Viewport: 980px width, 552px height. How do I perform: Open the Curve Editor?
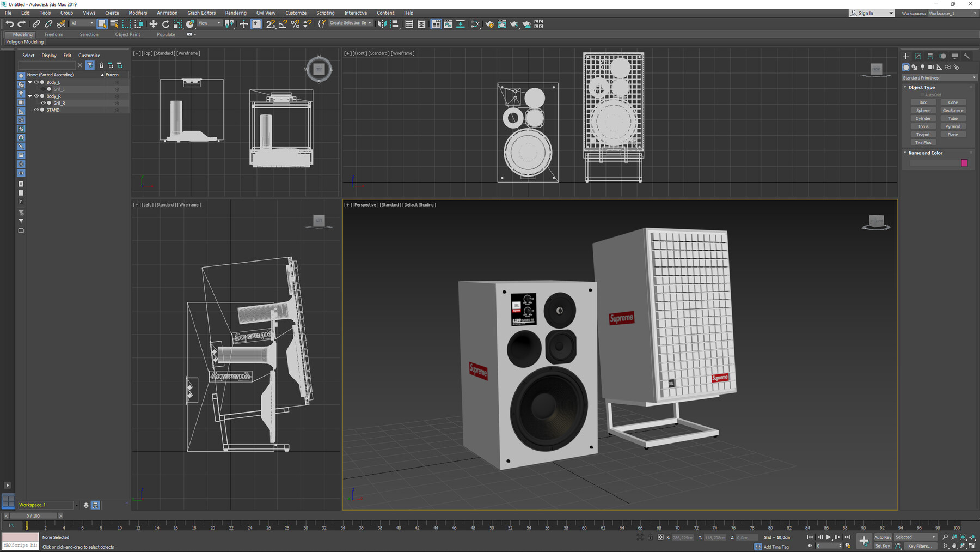[448, 24]
